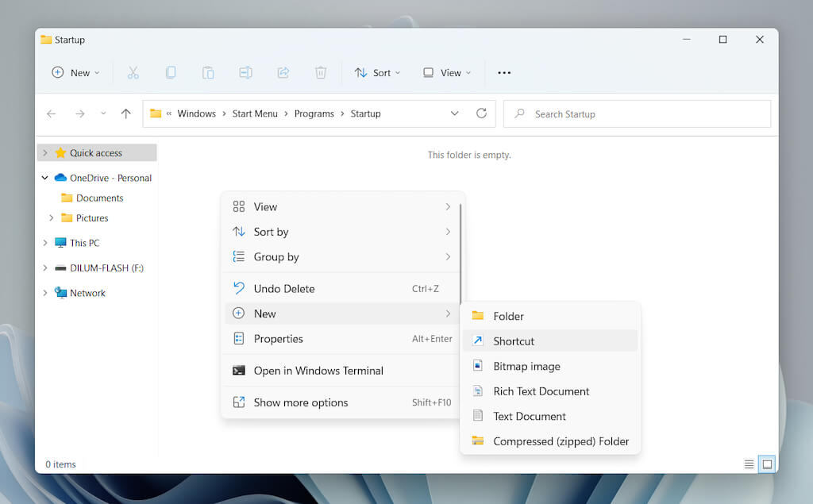The height and width of the screenshot is (504, 813).
Task: Switch to large thumbnails view icon
Action: point(766,464)
